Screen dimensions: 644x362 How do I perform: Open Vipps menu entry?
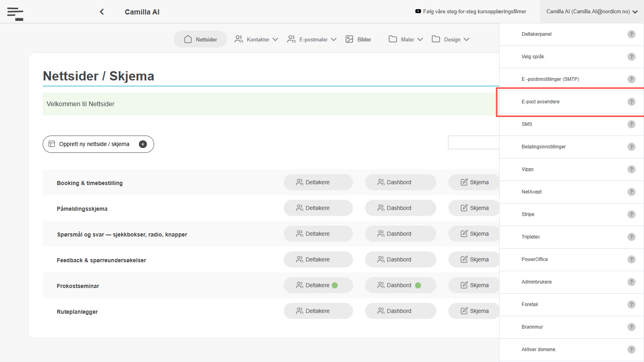click(572, 169)
